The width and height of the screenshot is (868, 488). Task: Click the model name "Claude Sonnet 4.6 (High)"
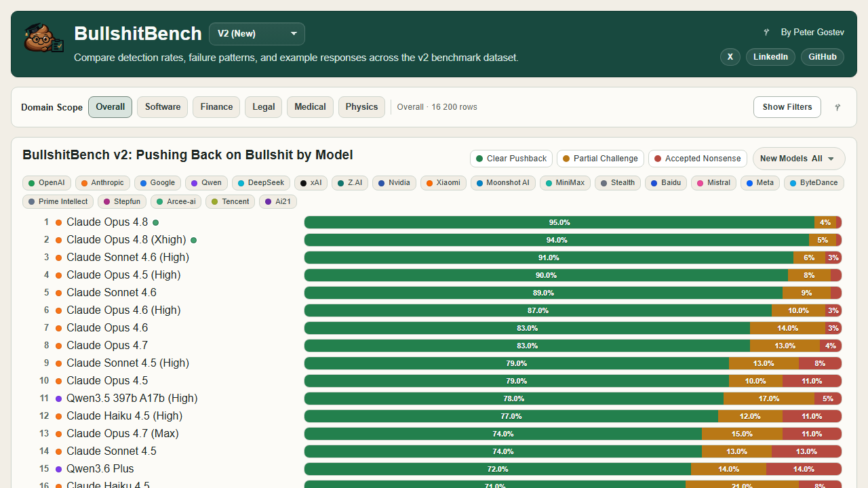click(x=127, y=258)
